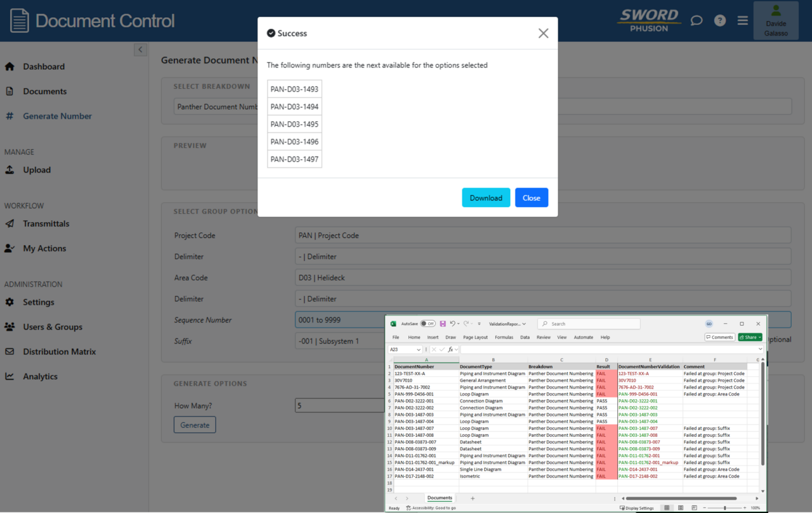Image resolution: width=812 pixels, height=513 pixels.
Task: Click the undo arrow in Excel
Action: pos(453,324)
